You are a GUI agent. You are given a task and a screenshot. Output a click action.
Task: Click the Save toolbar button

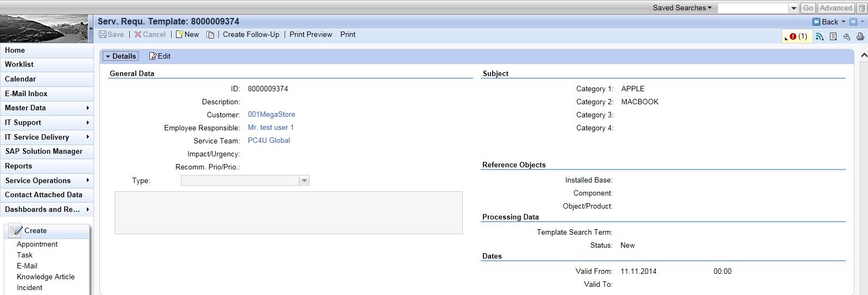point(111,34)
